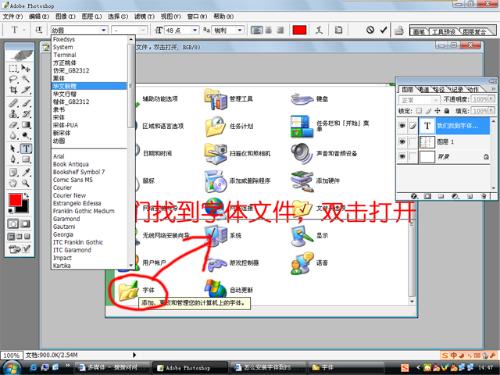Toggle lock image pixels brush icon
500x375 pixels.
428,111
